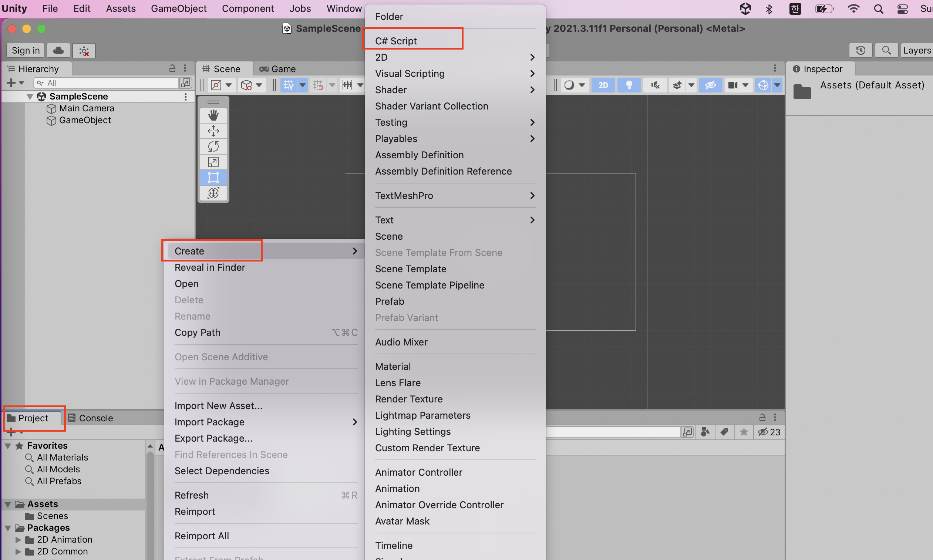Screen dimensions: 933x560
Task: Select the Rotate tool
Action: pyautogui.click(x=213, y=146)
